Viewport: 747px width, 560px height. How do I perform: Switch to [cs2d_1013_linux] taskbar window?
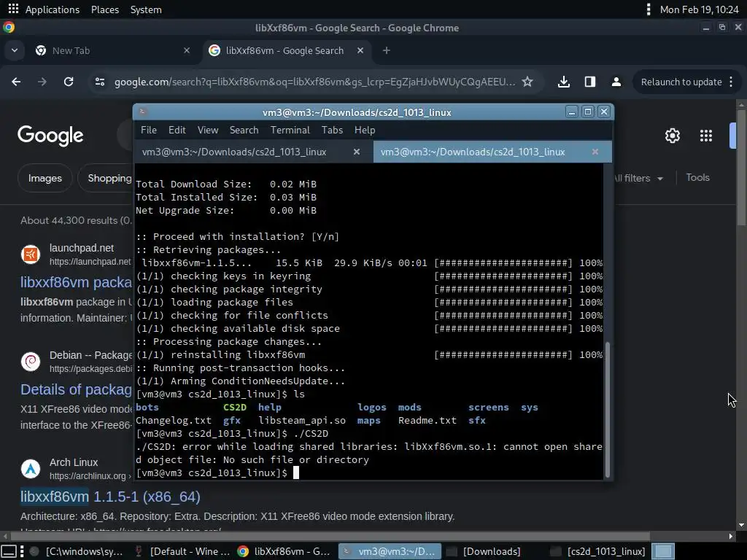(x=599, y=551)
